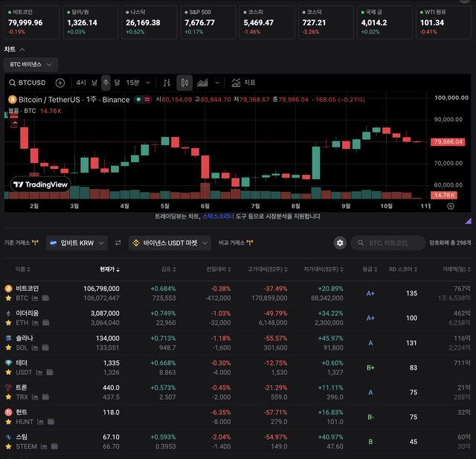
Task: Sort table by 김프 column
Action: tap(168, 269)
